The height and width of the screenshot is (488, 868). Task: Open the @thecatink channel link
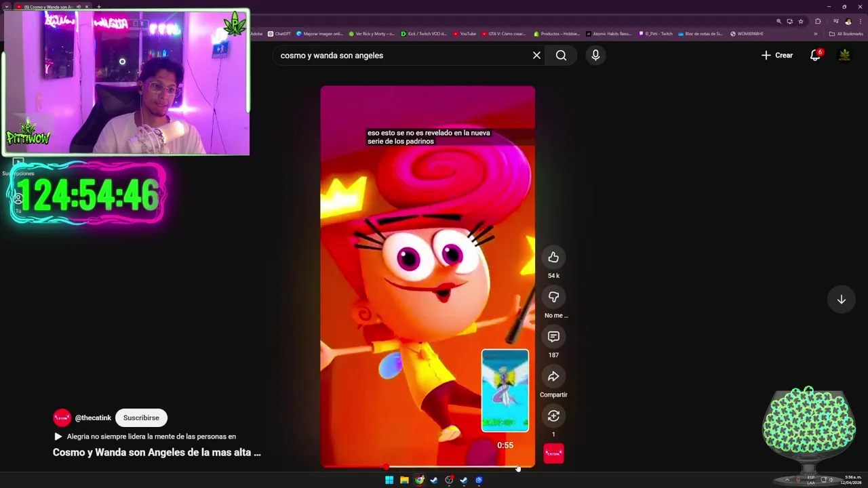coord(93,418)
